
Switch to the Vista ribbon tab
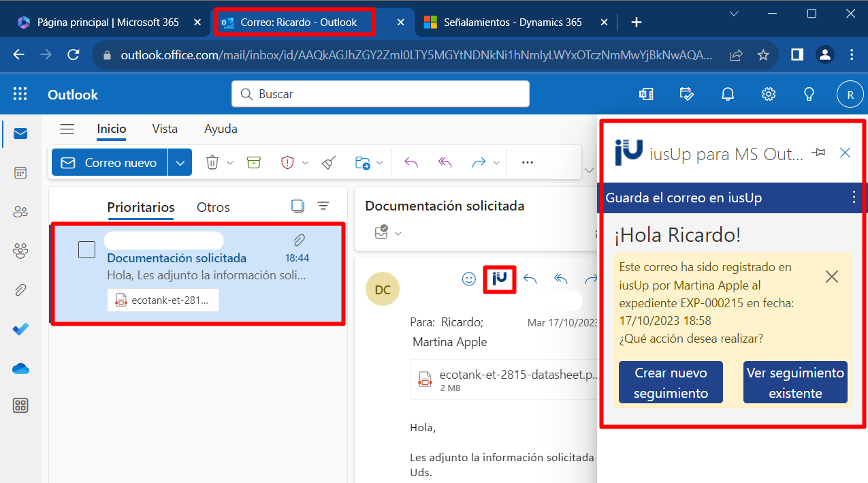click(x=165, y=129)
